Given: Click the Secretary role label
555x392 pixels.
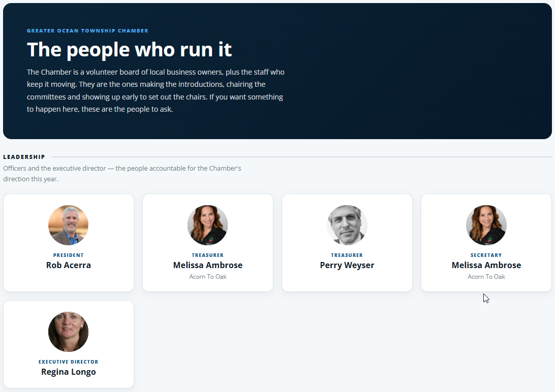Looking at the screenshot, I should pyautogui.click(x=486, y=255).
